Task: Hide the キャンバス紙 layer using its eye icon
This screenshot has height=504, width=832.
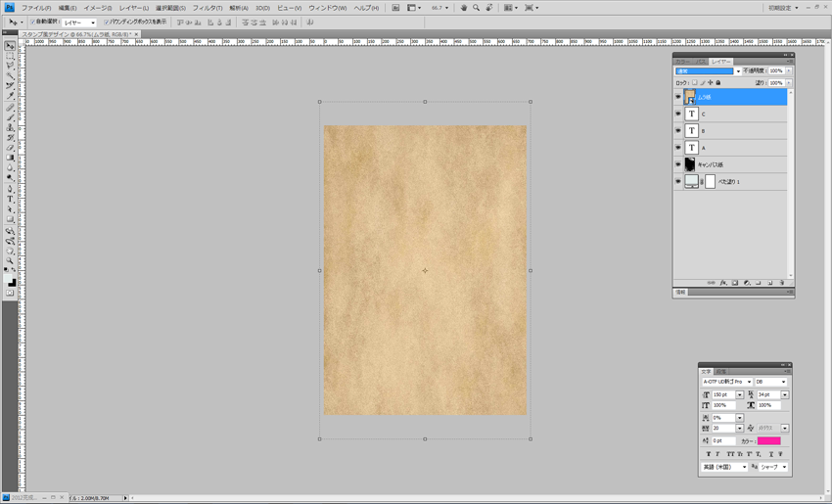Action: 677,164
